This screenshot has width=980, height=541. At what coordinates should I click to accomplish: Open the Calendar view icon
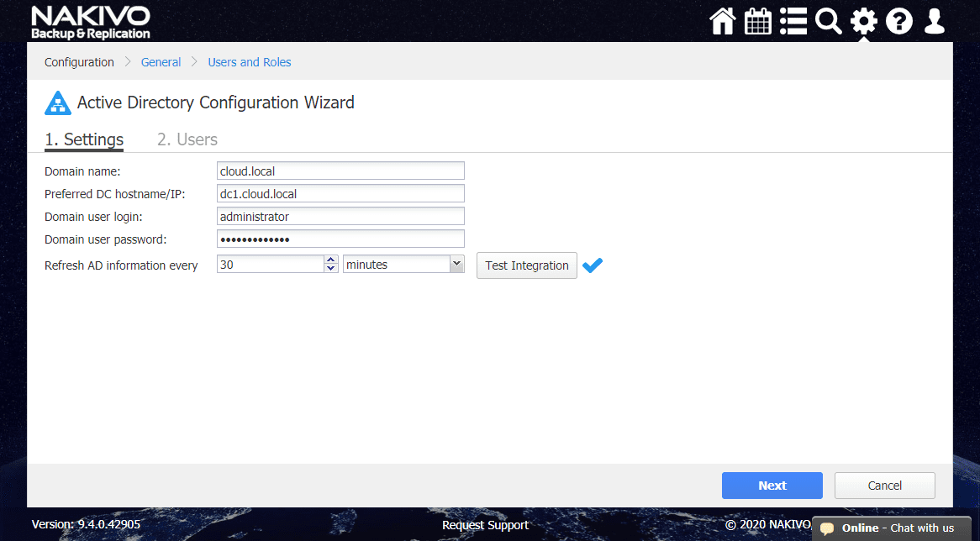pyautogui.click(x=757, y=21)
